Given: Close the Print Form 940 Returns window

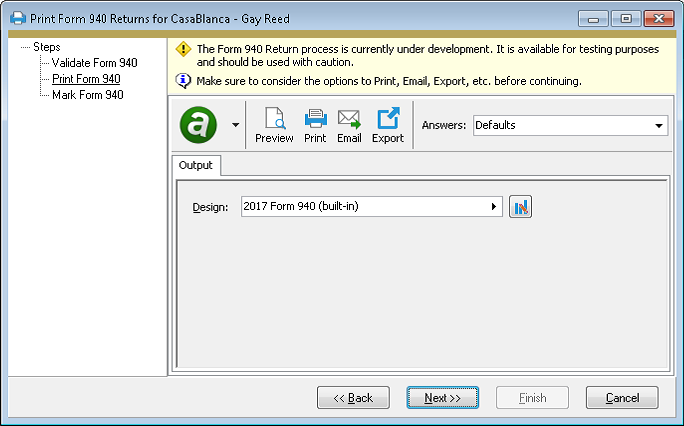Looking at the screenshot, I should (x=659, y=19).
